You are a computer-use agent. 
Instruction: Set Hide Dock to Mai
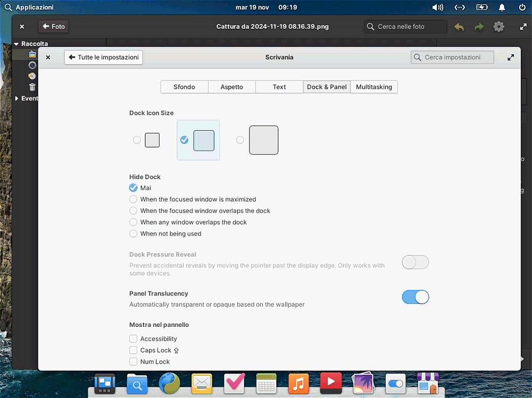pos(140,188)
